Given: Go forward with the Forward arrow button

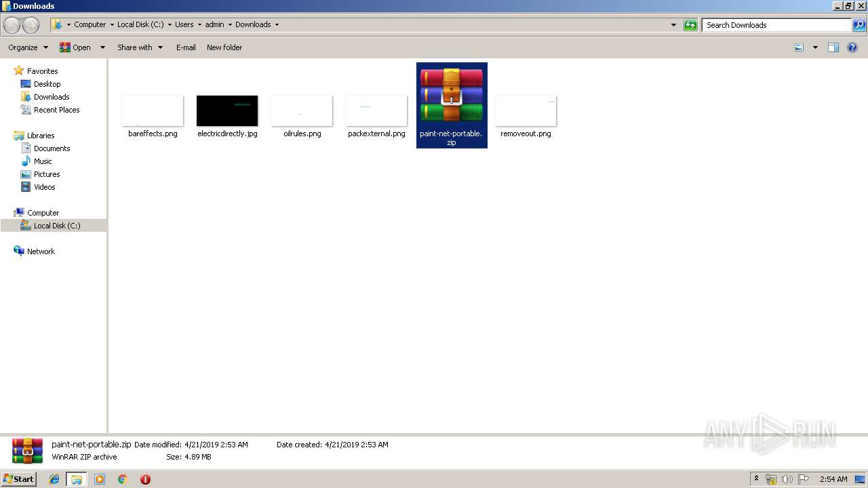Looking at the screenshot, I should coord(31,25).
